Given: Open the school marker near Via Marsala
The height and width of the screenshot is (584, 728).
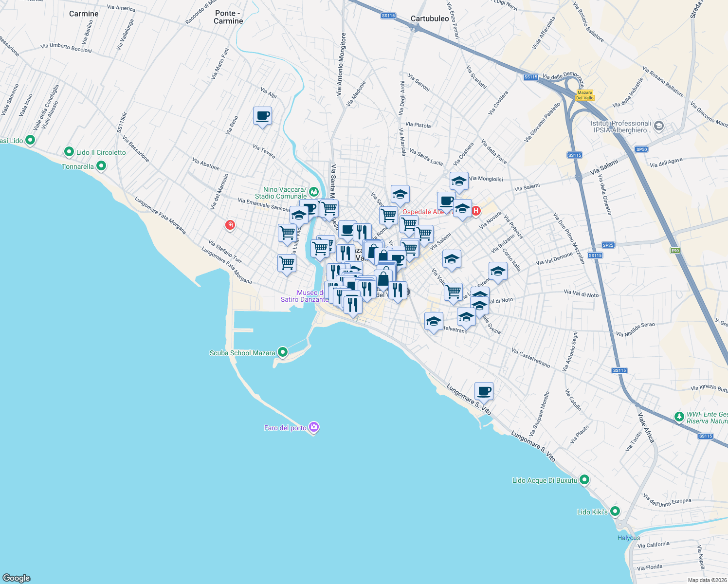Looking at the screenshot, I should click(x=400, y=195).
